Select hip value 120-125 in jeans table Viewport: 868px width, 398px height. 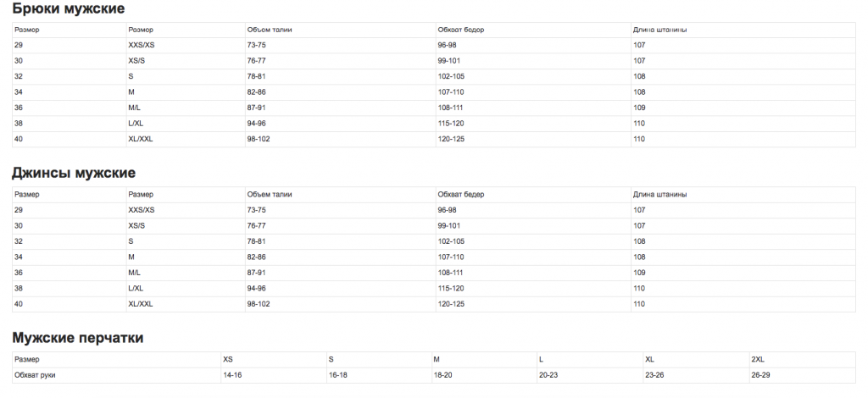(x=451, y=304)
